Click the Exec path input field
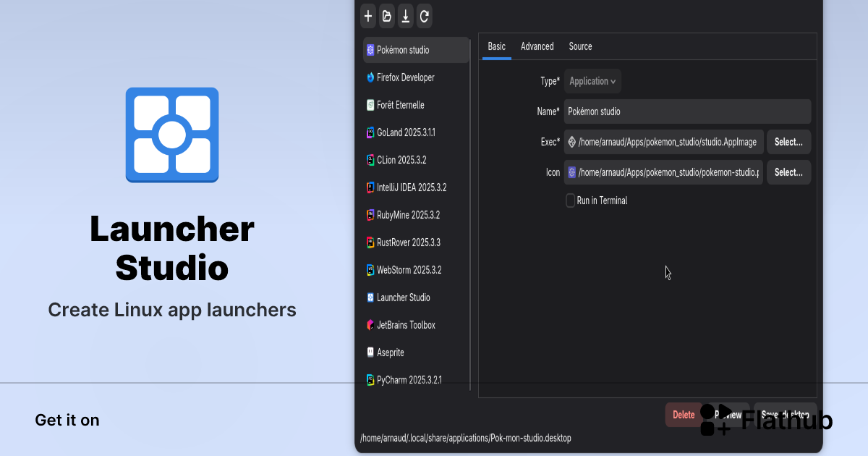 pyautogui.click(x=667, y=142)
